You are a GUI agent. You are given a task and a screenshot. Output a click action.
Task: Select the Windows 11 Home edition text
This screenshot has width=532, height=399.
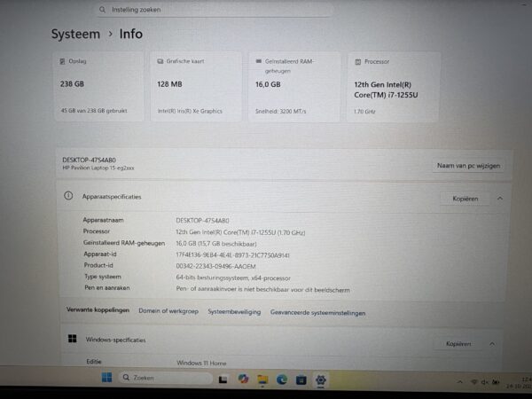201,363
